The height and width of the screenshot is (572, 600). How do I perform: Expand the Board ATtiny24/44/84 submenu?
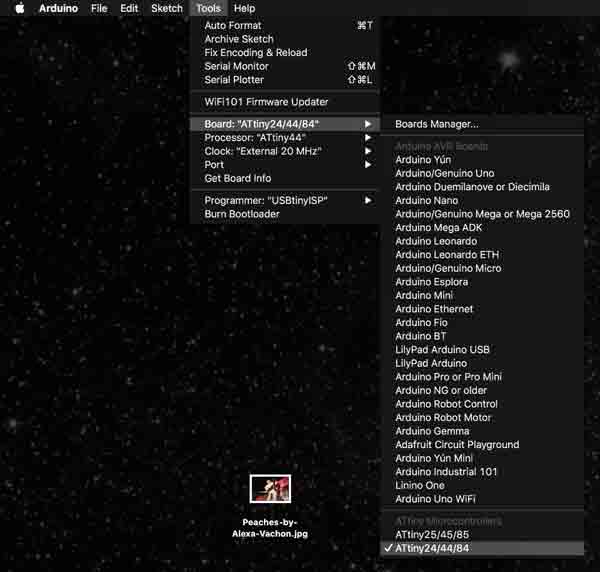[285, 124]
